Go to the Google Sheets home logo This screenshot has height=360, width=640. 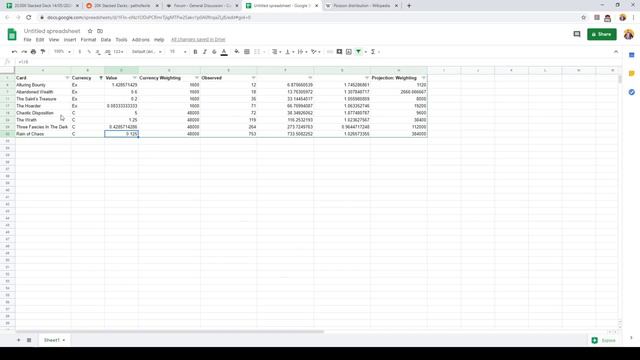coord(12,34)
